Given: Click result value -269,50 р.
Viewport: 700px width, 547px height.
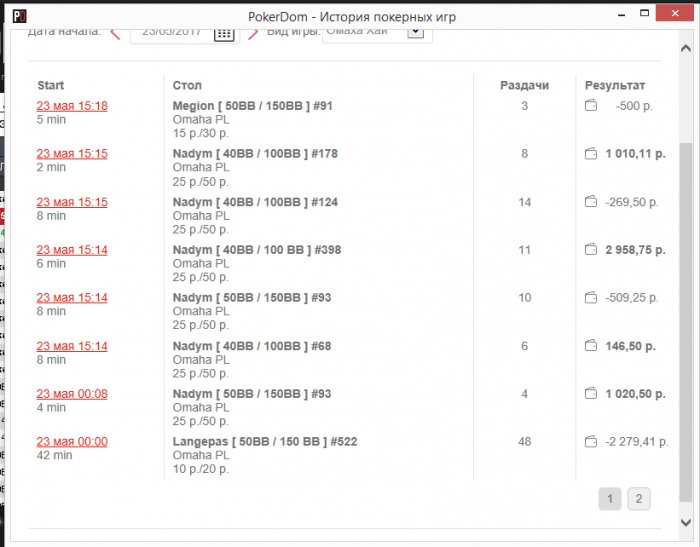Looking at the screenshot, I should coord(632,202).
